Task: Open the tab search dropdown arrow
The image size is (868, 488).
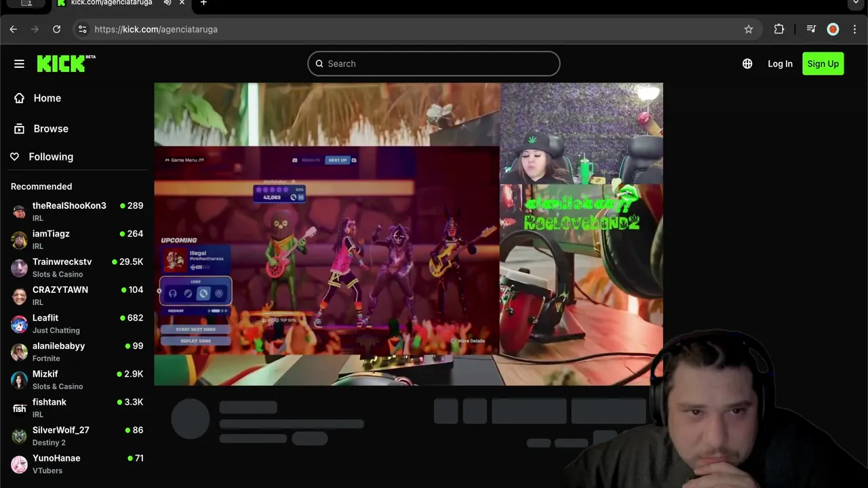Action: tap(856, 3)
